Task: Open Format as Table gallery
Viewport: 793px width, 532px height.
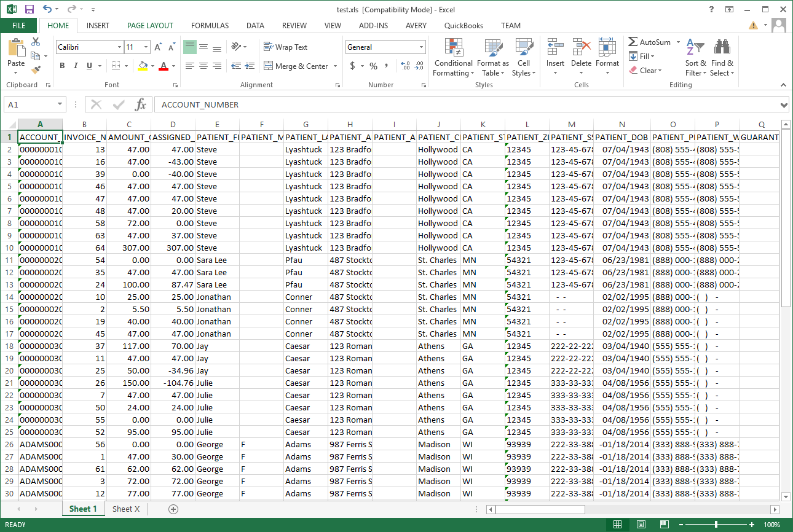Action: 493,57
